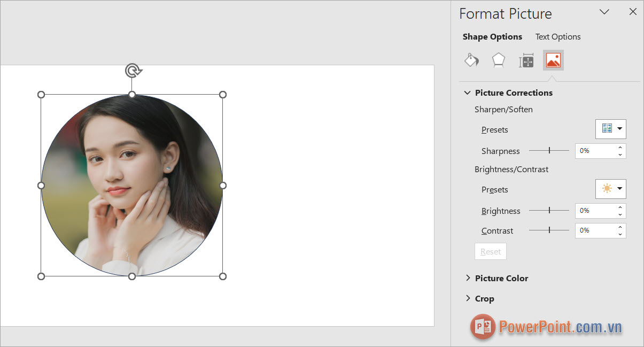This screenshot has width=644, height=347.
Task: Click the sun icon for Brightness presets
Action: [x=607, y=189]
